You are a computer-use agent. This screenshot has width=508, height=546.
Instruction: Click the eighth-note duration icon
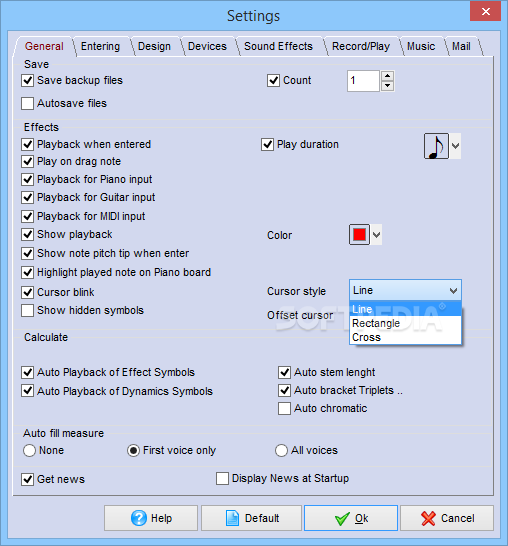coord(436,146)
